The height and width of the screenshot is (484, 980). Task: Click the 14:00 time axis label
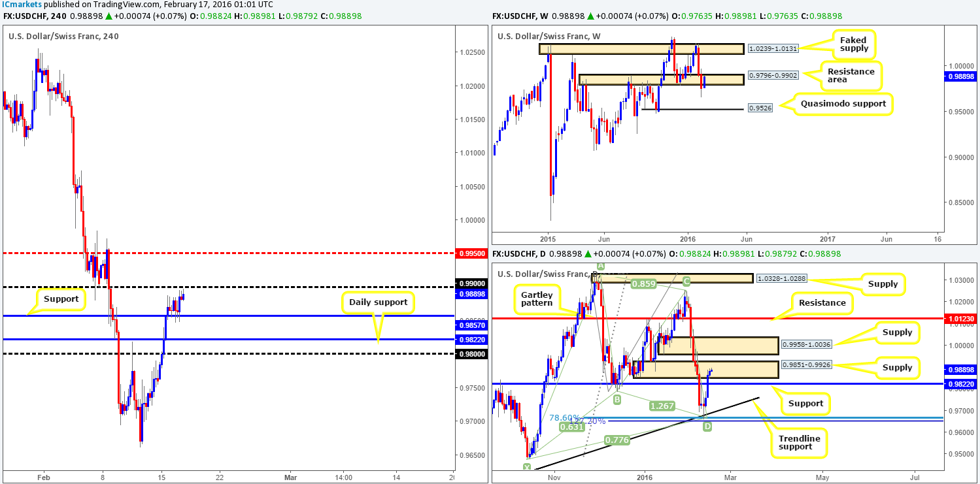pyautogui.click(x=343, y=477)
